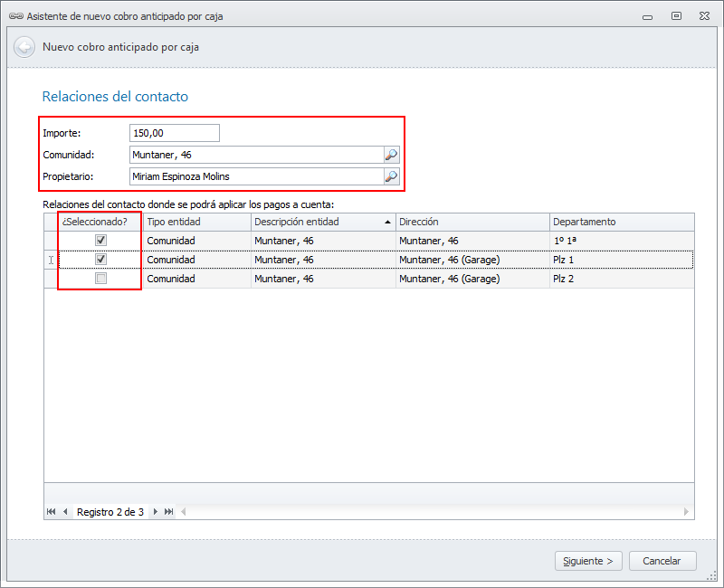Select Departamento cell '1º 1ª'
Viewport: 724px width, 588px height.
(x=622, y=241)
